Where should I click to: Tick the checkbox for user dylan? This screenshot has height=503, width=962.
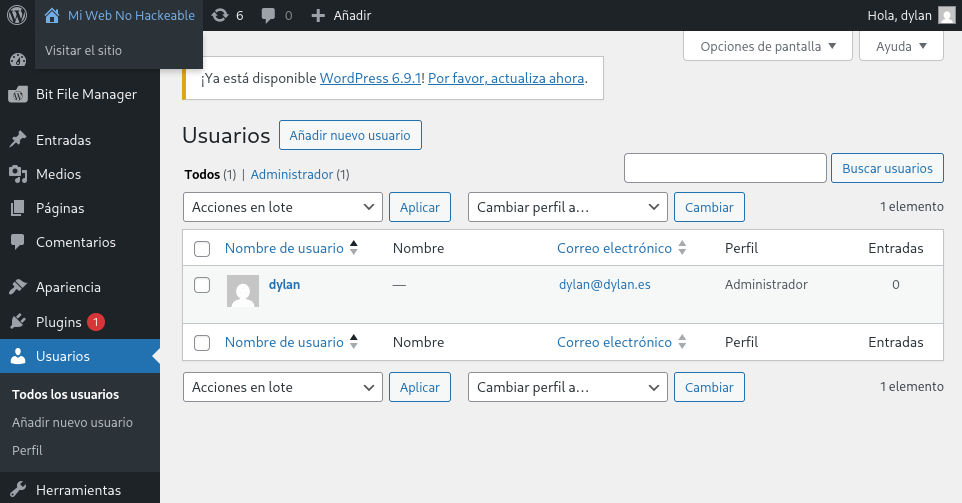click(x=202, y=285)
